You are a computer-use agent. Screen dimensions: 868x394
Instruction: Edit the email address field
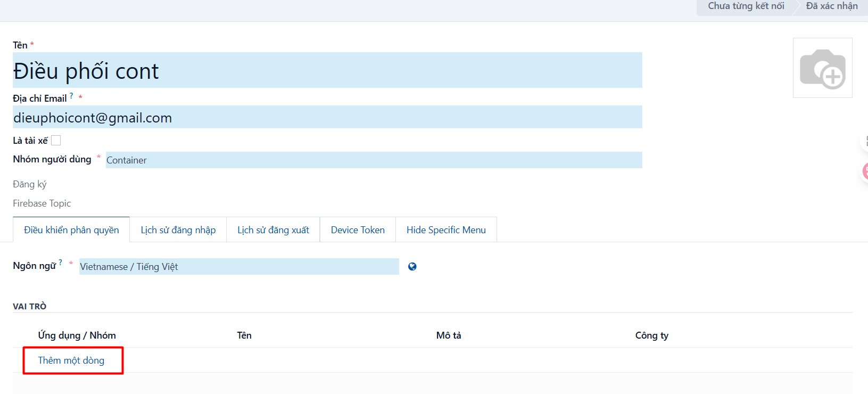[x=327, y=117]
